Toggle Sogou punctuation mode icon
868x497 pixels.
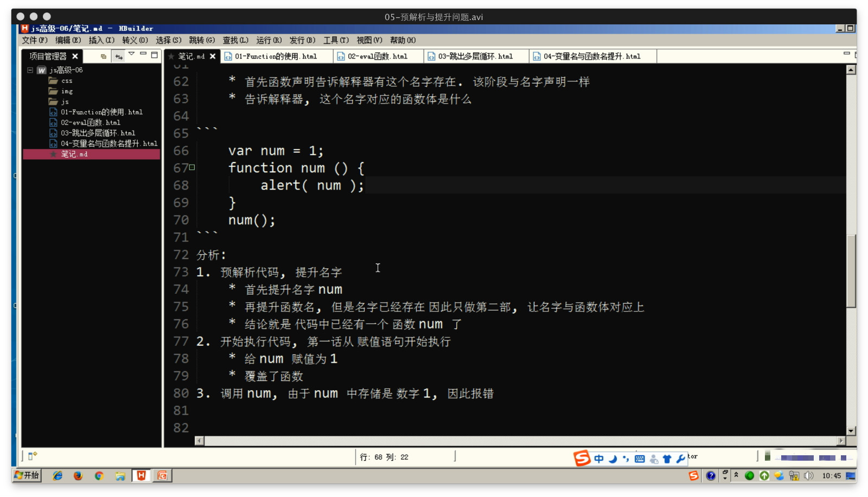point(626,459)
